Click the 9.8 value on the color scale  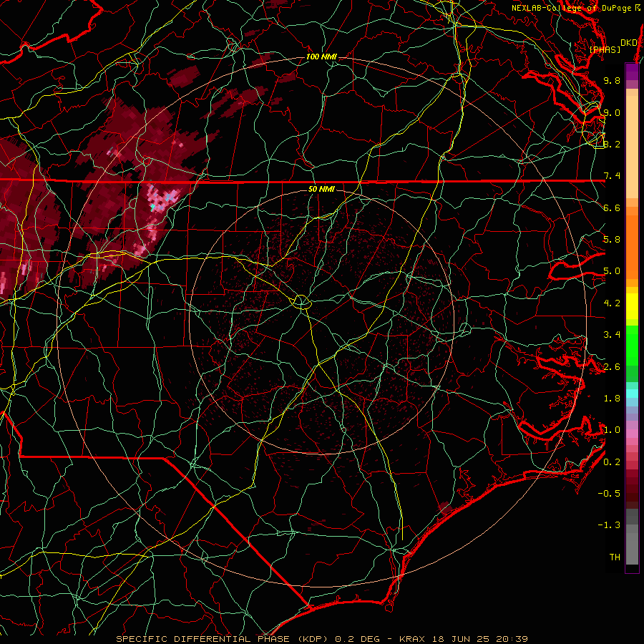(612, 80)
